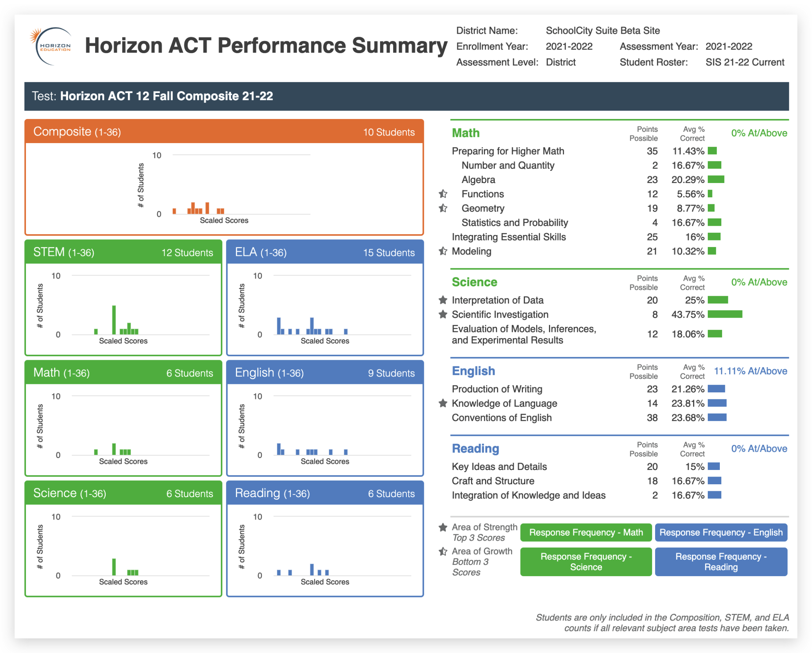Click the English section heading
812x653 pixels.
473,371
